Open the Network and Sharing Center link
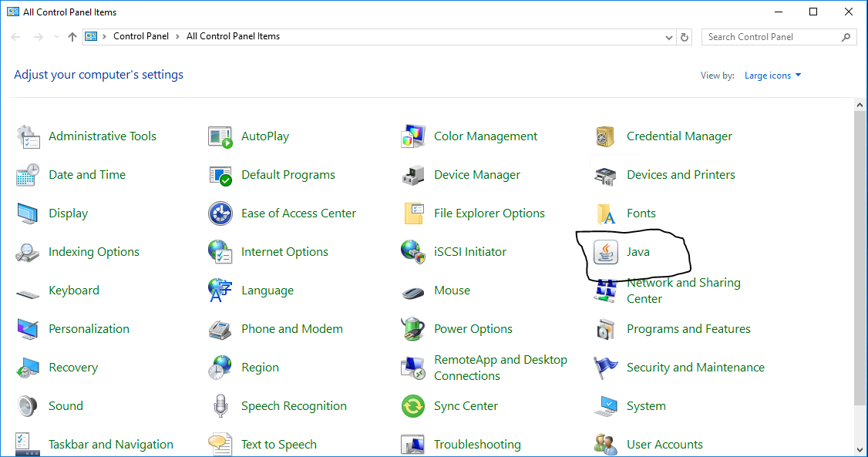Viewport: 868px width, 457px height. [x=684, y=291]
